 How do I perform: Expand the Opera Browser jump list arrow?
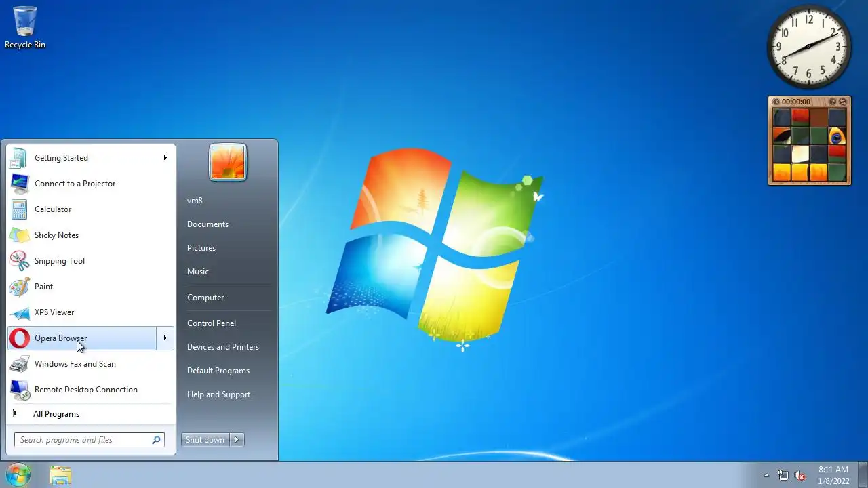[165, 338]
